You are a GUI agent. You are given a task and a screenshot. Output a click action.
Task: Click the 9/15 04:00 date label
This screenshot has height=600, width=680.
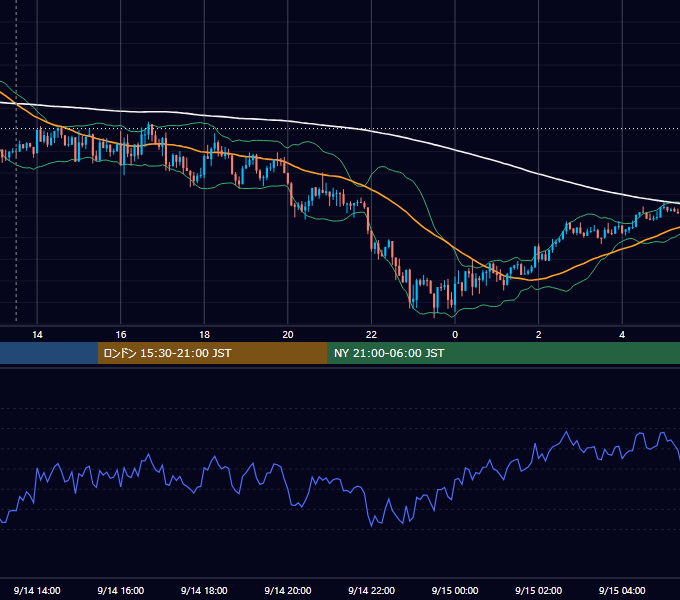[622, 590]
